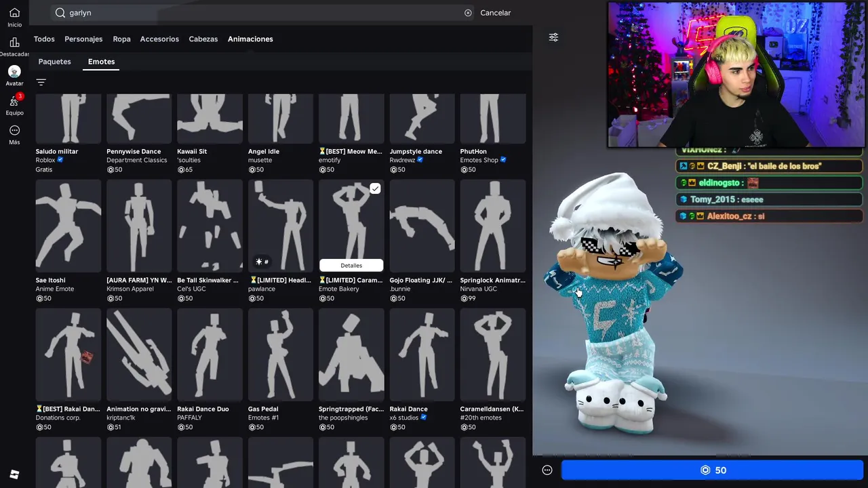Screen dimensions: 868x488
Task: Select the Gojo Floating JJK emote thumbnail
Action: (422, 226)
